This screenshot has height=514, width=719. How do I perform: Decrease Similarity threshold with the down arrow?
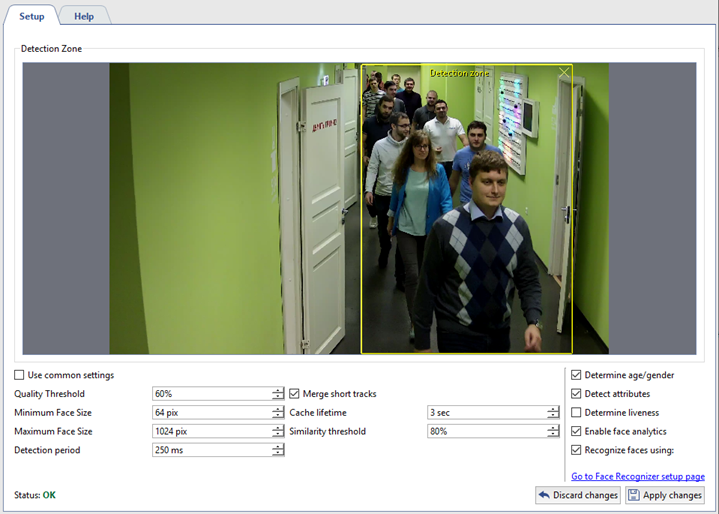[553, 435]
